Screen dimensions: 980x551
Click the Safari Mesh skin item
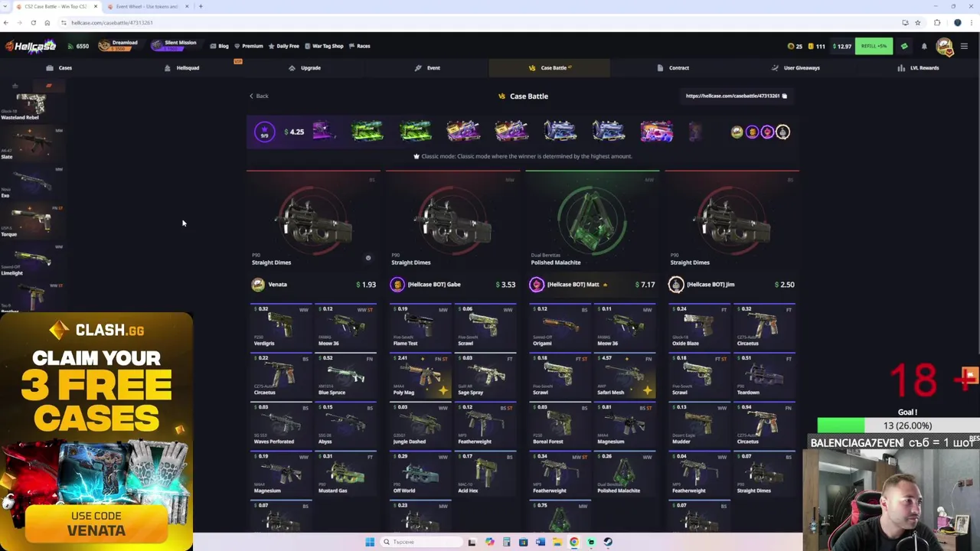[625, 375]
